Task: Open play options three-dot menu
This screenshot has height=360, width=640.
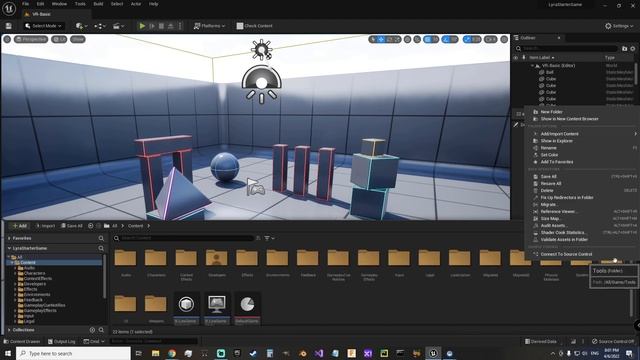Action: coord(180,26)
